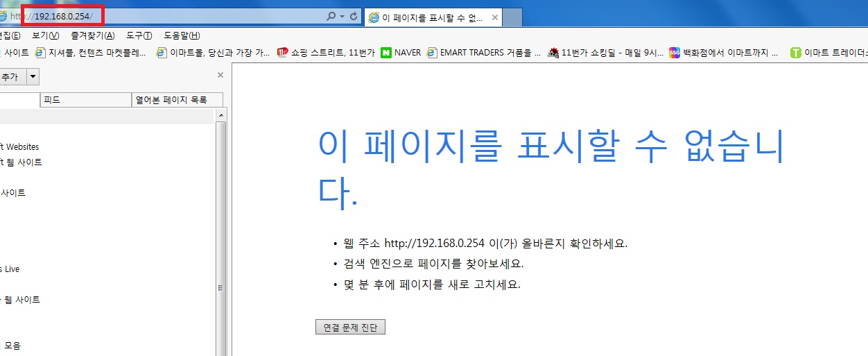Image resolution: width=868 pixels, height=356 pixels.
Task: Open a new tab with the blank tab button
Action: 512,17
